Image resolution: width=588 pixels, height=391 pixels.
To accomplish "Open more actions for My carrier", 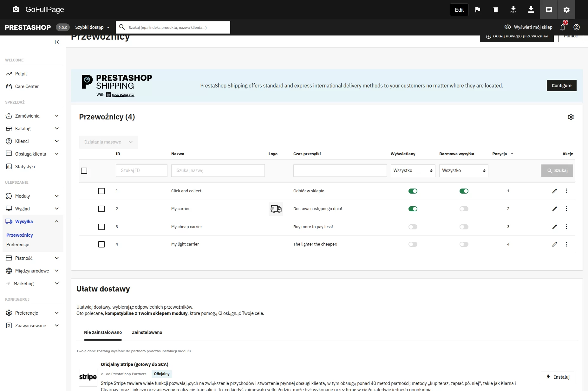I will [566, 209].
